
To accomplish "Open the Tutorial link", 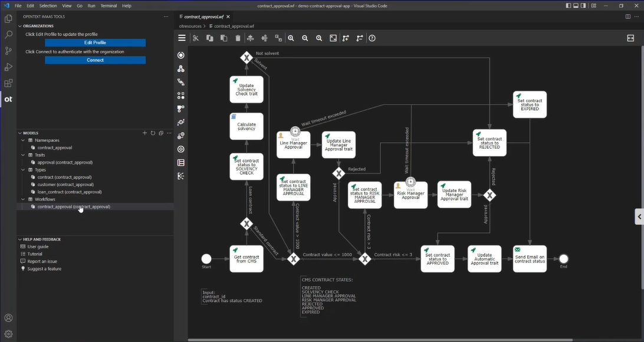I will coord(35,254).
